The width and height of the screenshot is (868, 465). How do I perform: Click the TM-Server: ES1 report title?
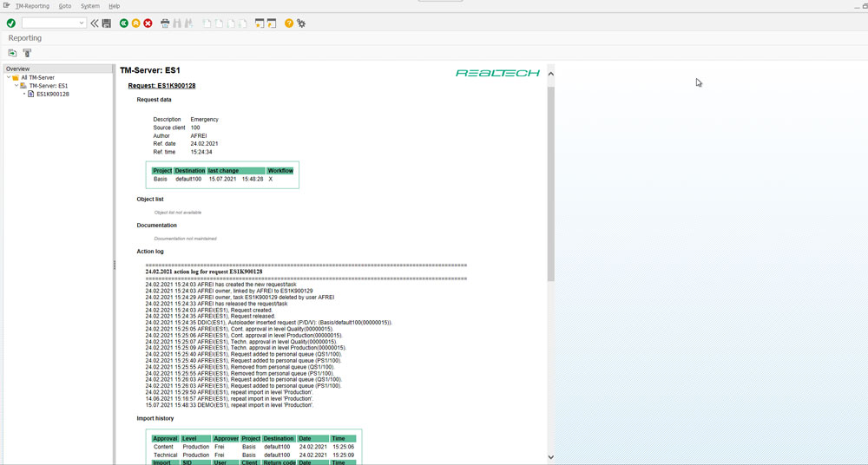[x=150, y=70]
